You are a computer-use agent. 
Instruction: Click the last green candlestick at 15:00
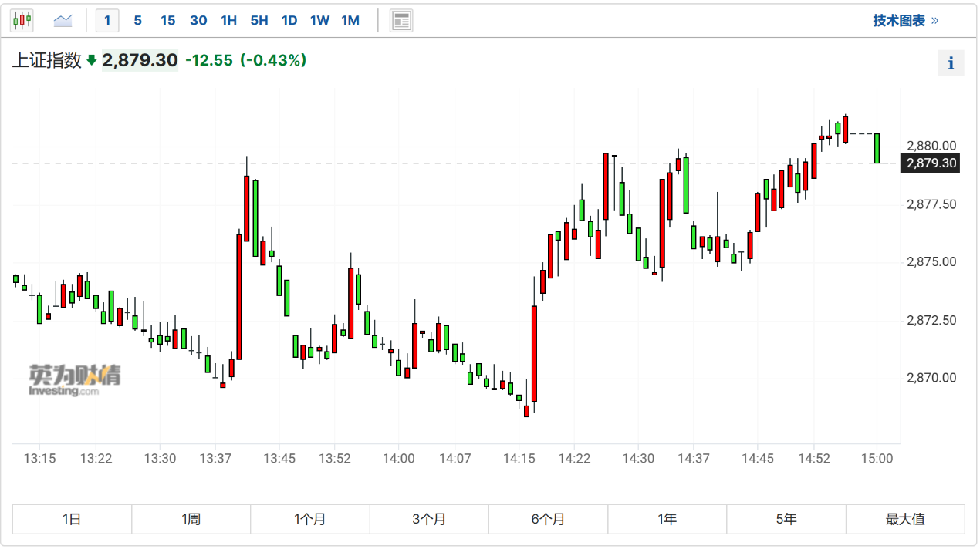tap(877, 148)
